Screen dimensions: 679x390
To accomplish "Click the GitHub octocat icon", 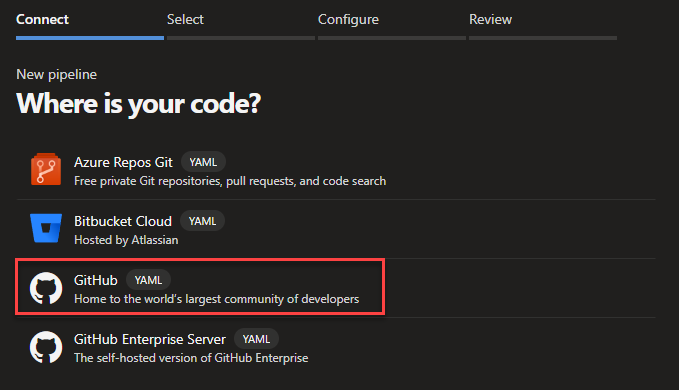I will (46, 288).
